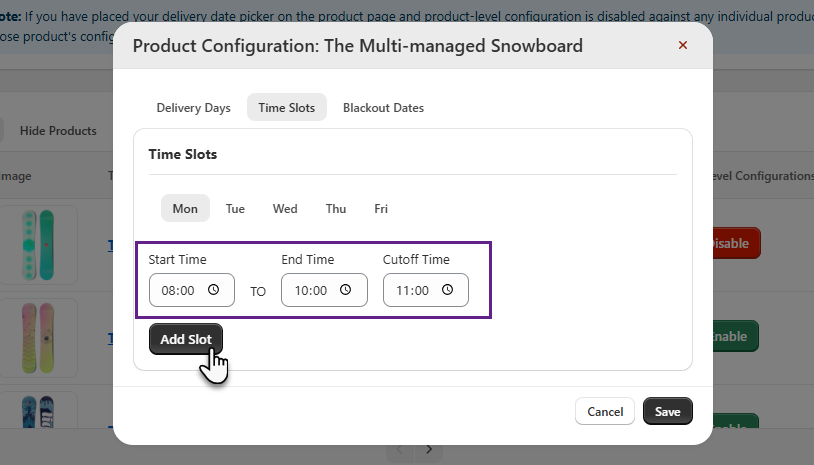
Task: Click the End Time 10:00 field
Action: tap(310, 290)
